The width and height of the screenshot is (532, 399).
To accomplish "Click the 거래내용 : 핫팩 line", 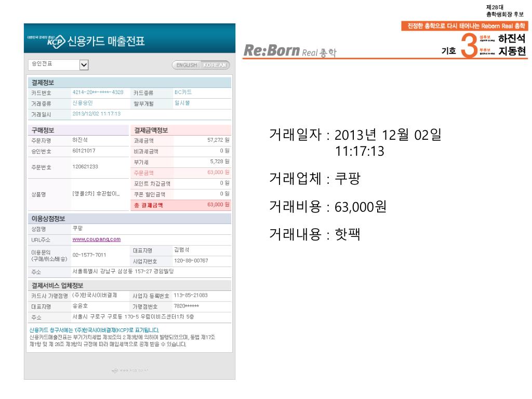I will point(314,234).
